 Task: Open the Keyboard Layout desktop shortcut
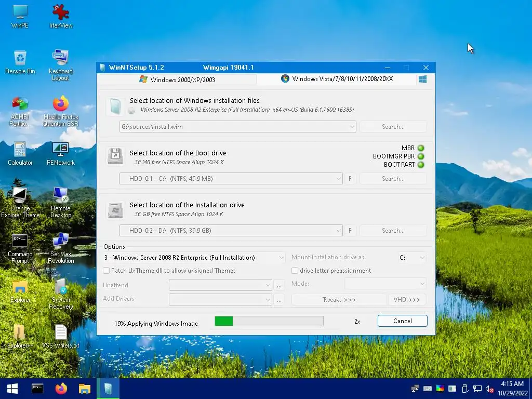point(61,65)
